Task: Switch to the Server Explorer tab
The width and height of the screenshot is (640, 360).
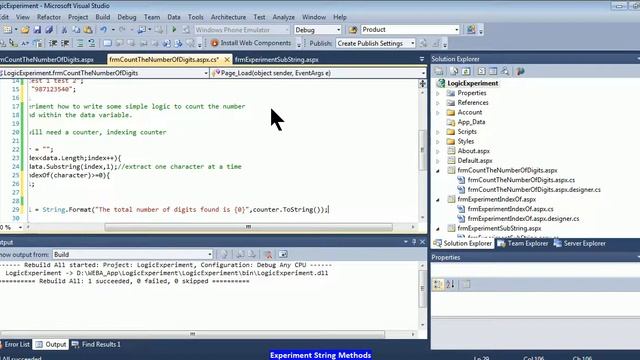Action: 580,243
